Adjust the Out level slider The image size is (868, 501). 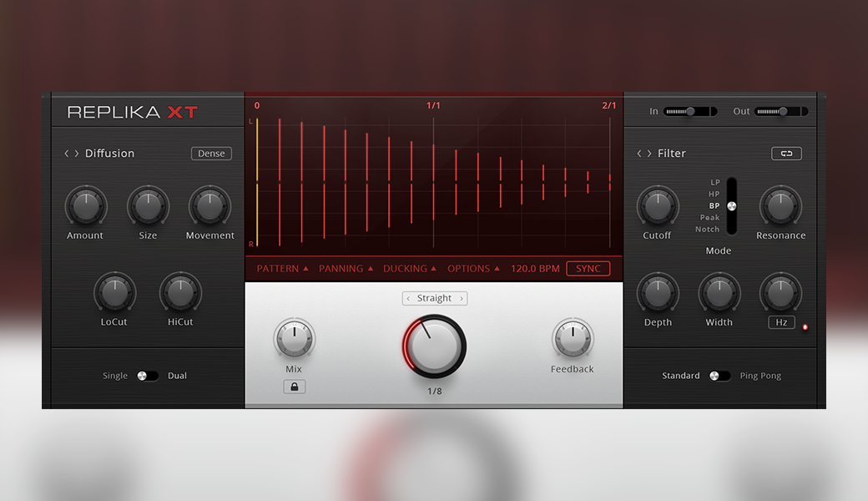(x=782, y=111)
